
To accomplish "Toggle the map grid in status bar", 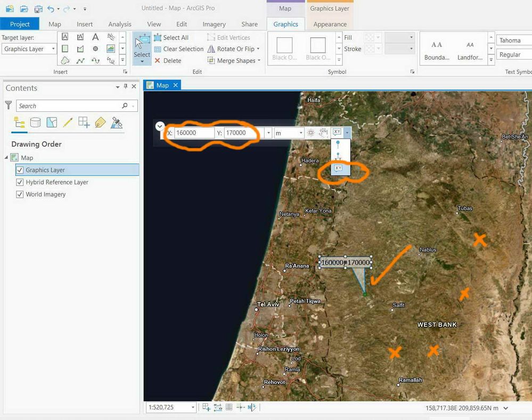I will click(x=229, y=407).
